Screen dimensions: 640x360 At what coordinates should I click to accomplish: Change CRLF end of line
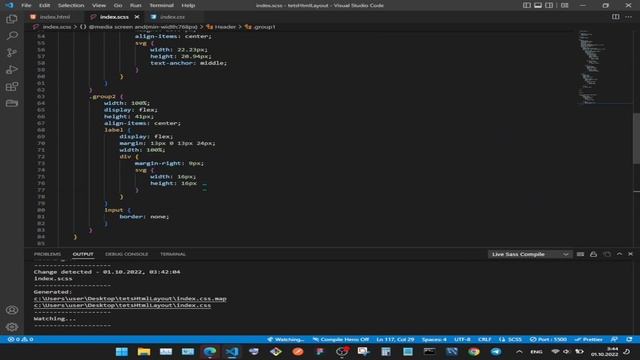point(485,340)
